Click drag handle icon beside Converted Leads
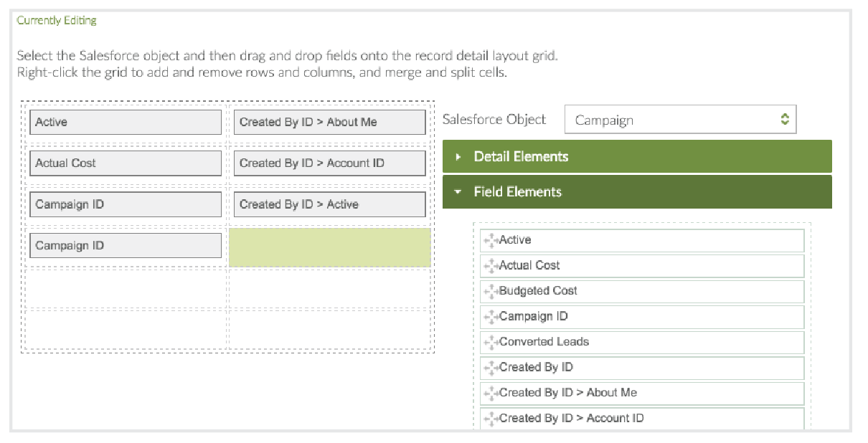Image resolution: width=868 pixels, height=443 pixels. (x=491, y=343)
